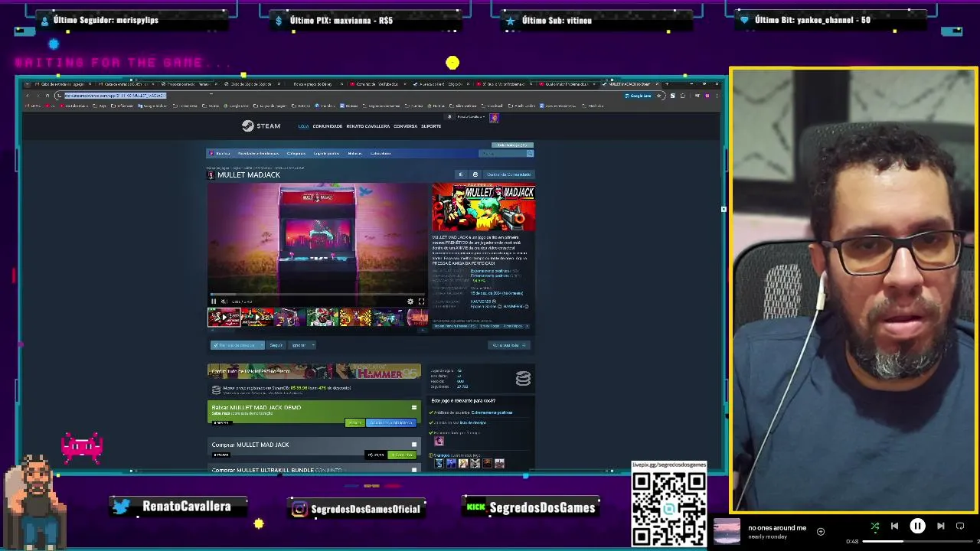The image size is (980, 551).
Task: Skip to next Spotify track
Action: point(940,526)
